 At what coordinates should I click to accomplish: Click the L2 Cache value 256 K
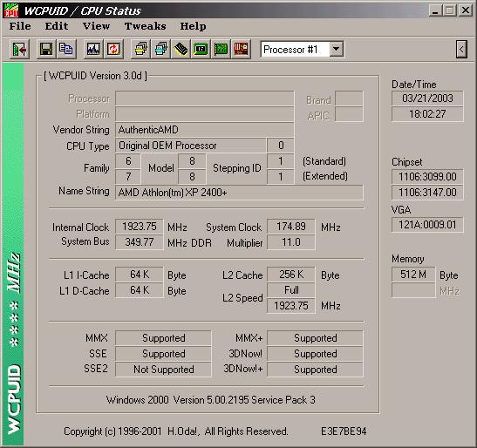click(291, 275)
